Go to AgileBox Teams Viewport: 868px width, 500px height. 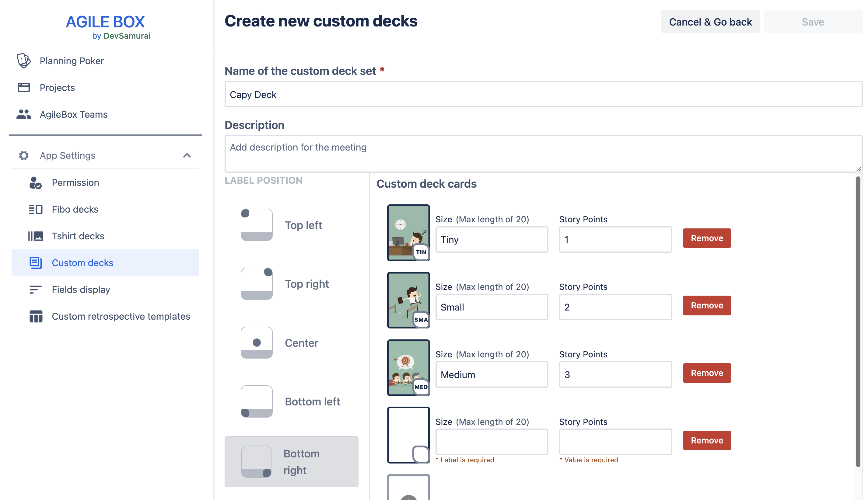click(x=74, y=114)
